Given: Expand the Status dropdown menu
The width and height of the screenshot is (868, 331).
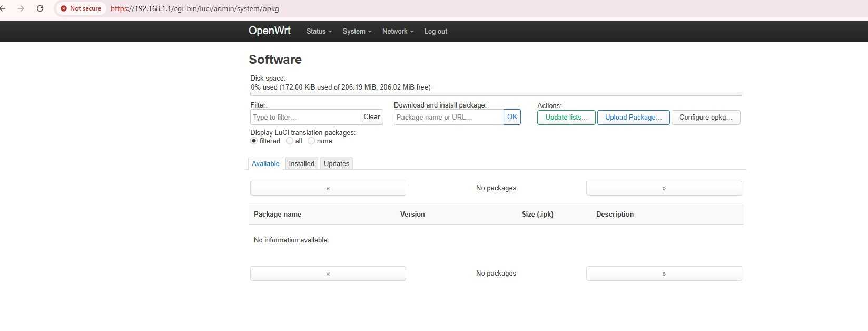Looking at the screenshot, I should tap(319, 31).
